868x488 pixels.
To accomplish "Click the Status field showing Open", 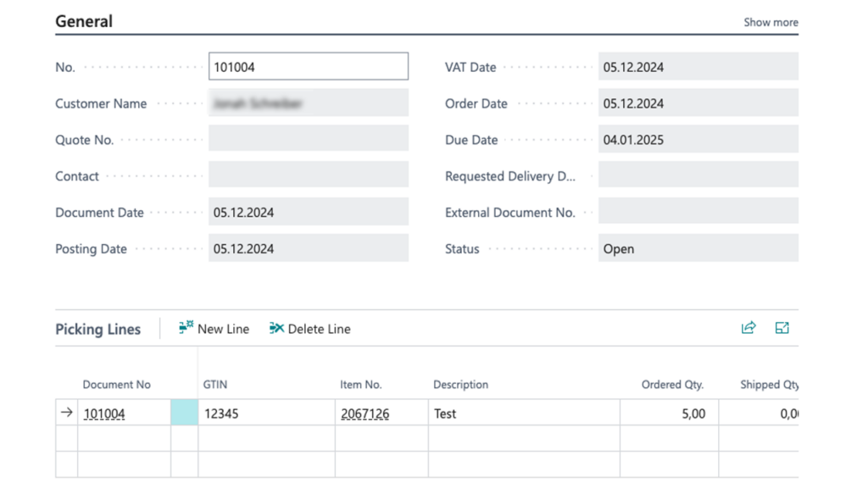I will tap(698, 248).
